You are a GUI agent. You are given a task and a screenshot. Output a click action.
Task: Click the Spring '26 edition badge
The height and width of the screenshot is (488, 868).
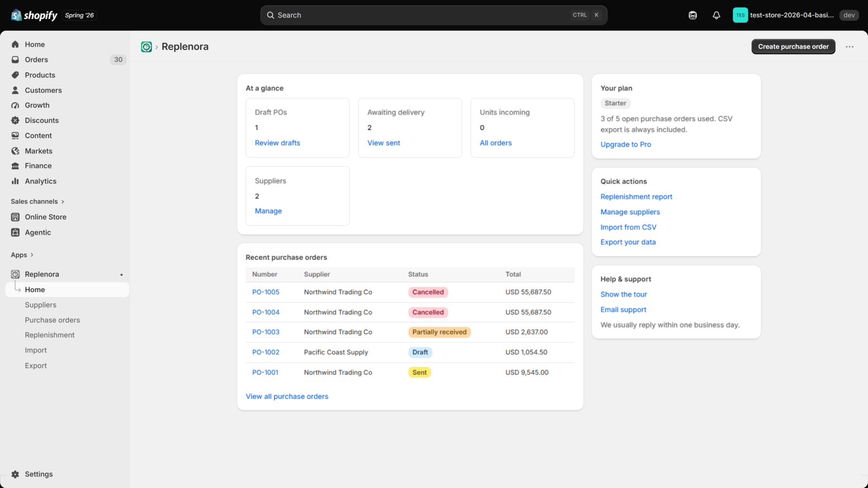(79, 15)
